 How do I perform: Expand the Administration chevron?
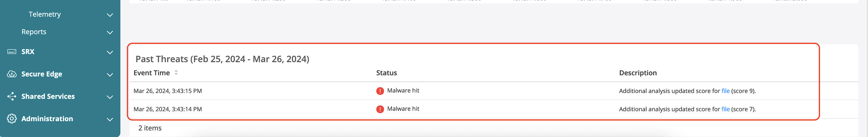coord(110,119)
